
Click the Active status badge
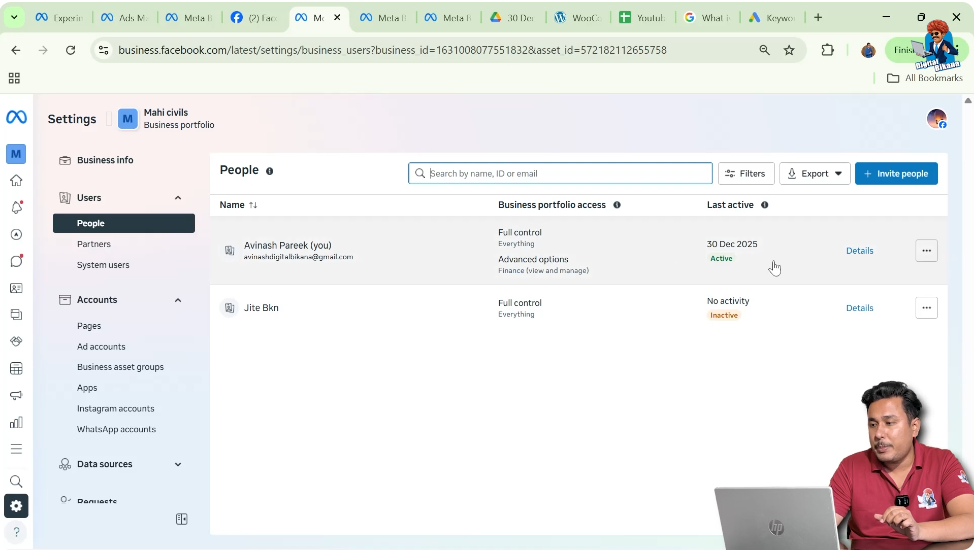tap(721, 259)
